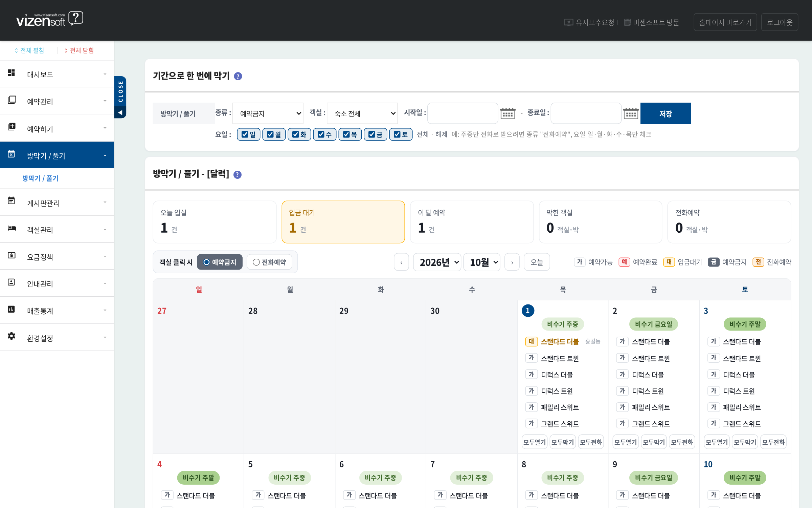Screen dimensions: 812x508
Task: Click 전체 닫힘 to collapse all menus
Action: pos(79,50)
